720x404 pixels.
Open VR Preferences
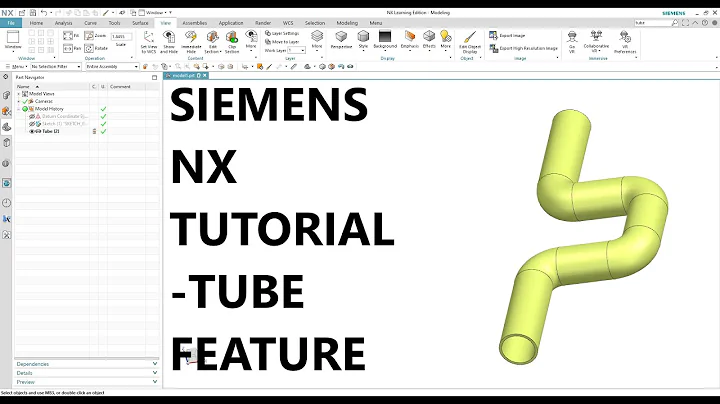click(625, 42)
